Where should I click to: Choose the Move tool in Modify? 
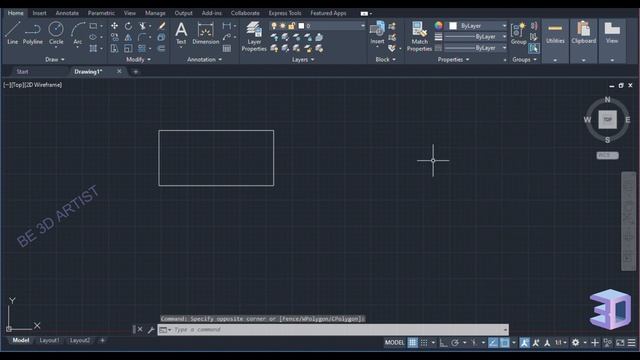coord(114,26)
